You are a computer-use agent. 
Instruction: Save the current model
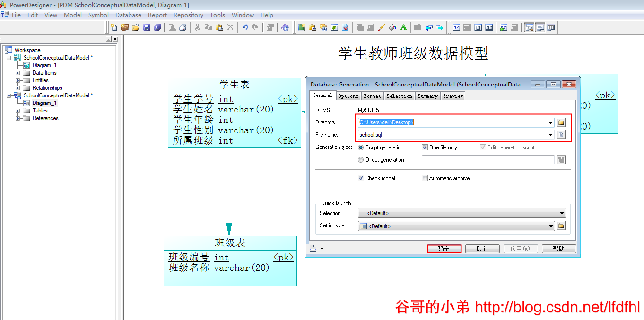click(147, 27)
